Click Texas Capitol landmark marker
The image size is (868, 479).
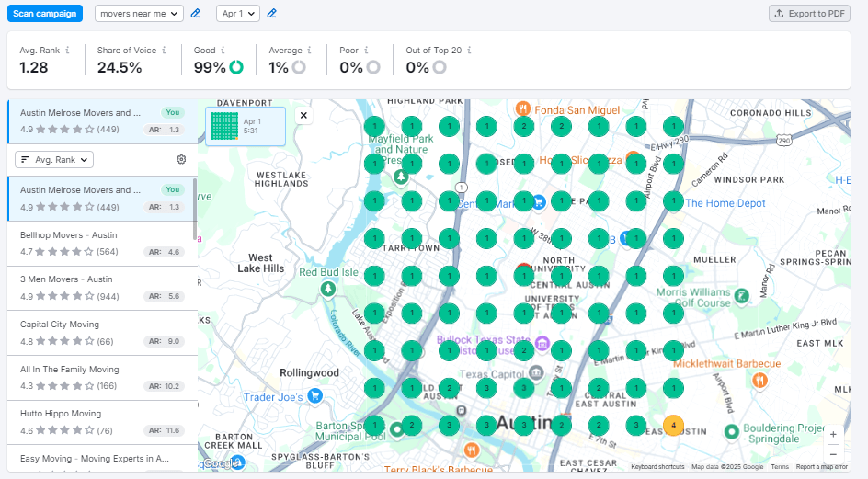[536, 372]
